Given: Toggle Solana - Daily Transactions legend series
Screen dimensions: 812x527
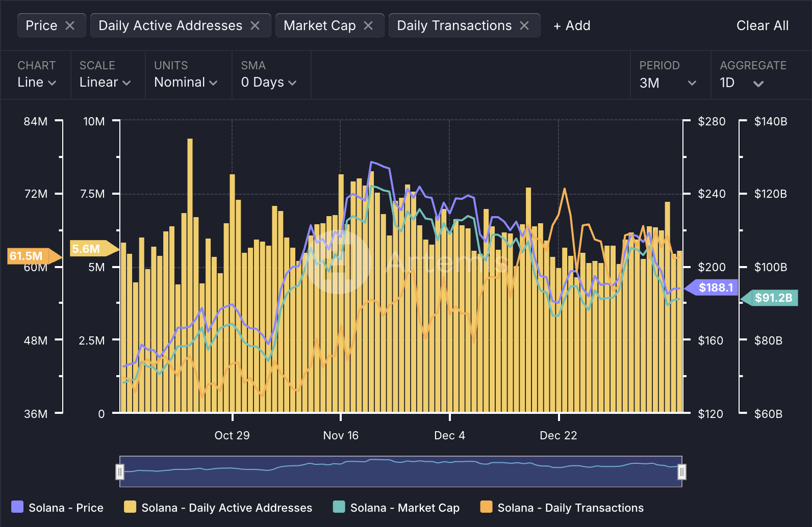Looking at the screenshot, I should click(562, 508).
